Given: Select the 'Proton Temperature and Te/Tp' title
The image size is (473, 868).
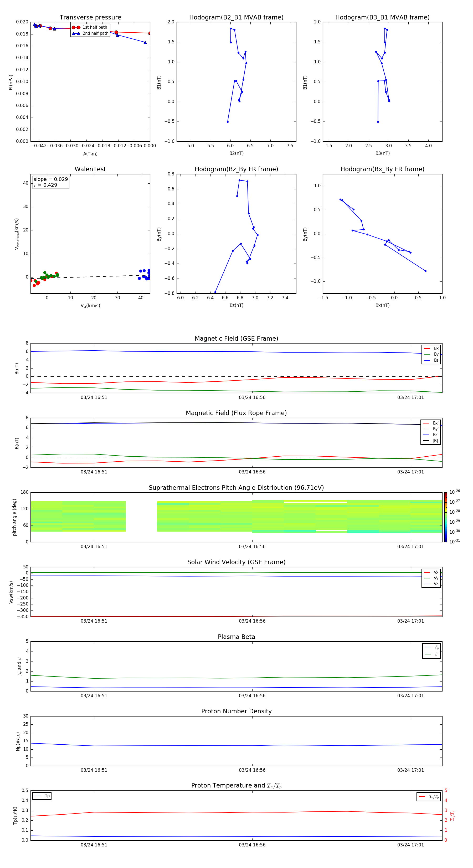Looking at the screenshot, I should coord(236,786).
